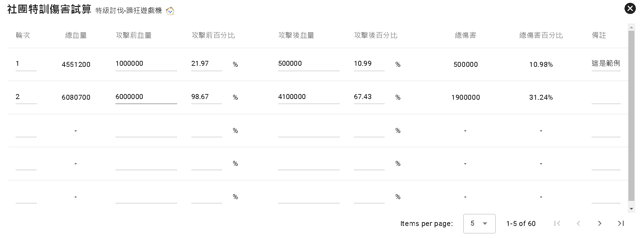Image resolution: width=644 pixels, height=238 pixels.
Task: Jump to the last page
Action: (x=621, y=224)
